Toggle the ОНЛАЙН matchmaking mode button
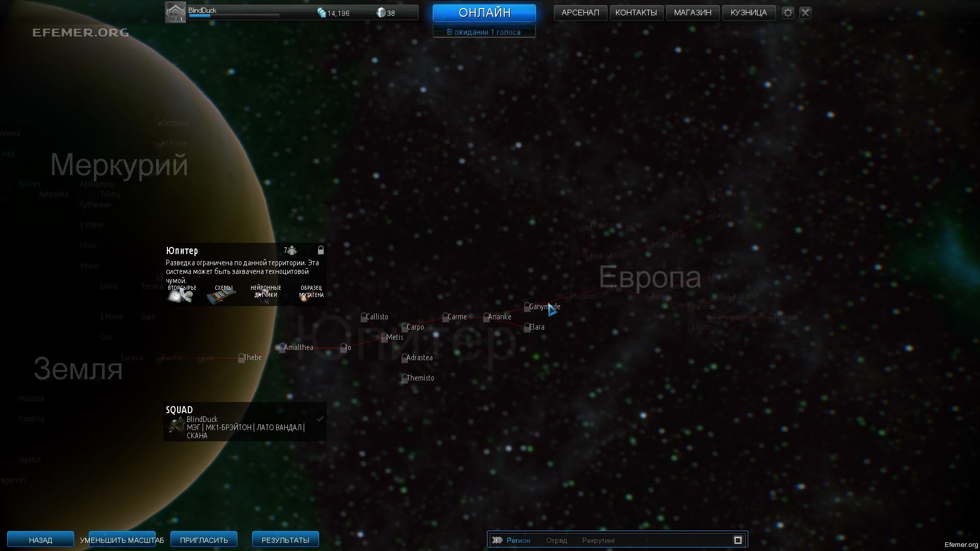The width and height of the screenshot is (980, 551). (484, 13)
